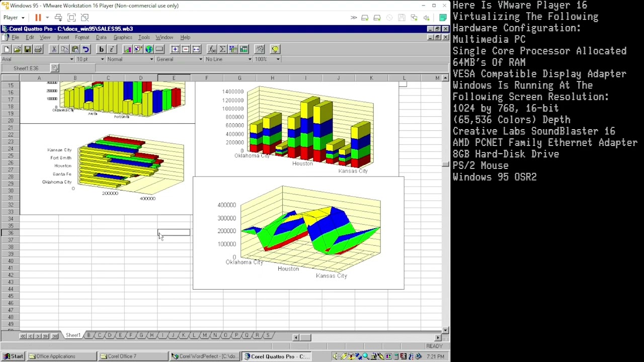
Task: Click the sheet tab scroll-to-first arrow
Action: point(23,336)
